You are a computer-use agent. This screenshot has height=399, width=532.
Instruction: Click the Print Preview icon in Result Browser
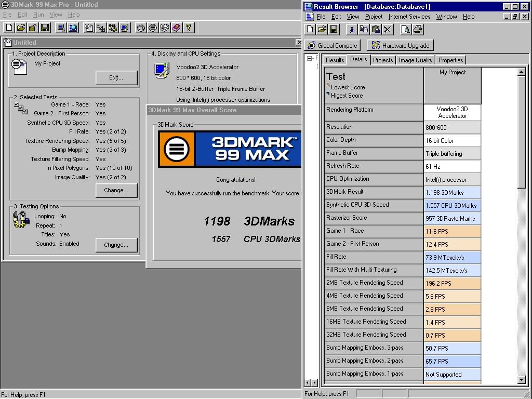[x=405, y=29]
